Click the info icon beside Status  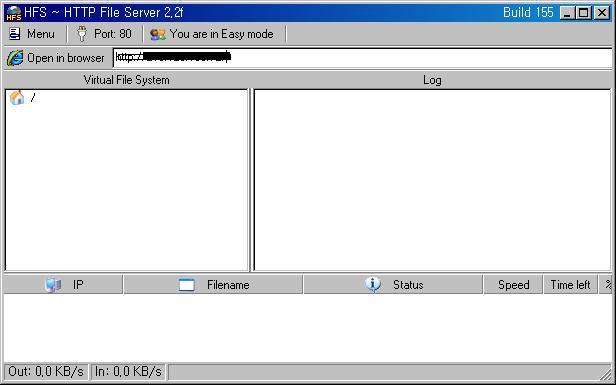pos(373,284)
